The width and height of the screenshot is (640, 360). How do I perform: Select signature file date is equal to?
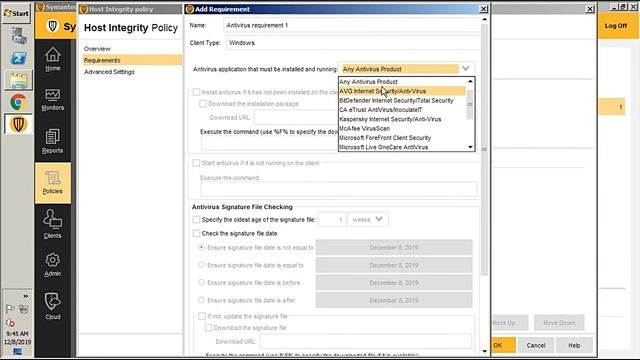coord(201,265)
